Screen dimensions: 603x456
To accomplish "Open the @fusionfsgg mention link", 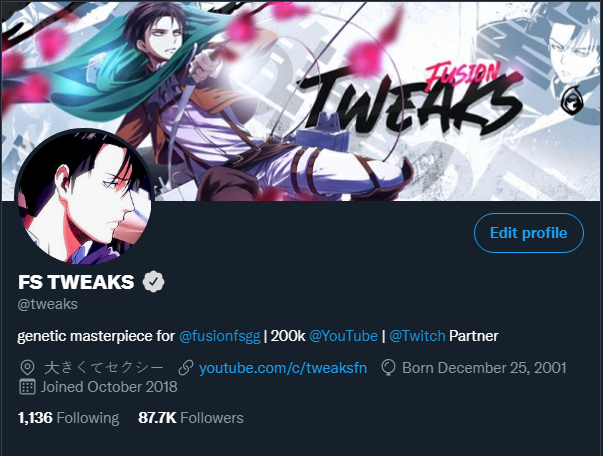I will pos(220,336).
